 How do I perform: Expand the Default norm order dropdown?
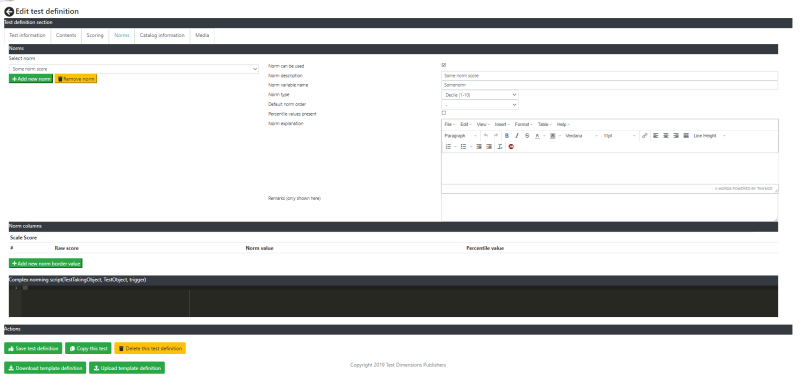480,105
